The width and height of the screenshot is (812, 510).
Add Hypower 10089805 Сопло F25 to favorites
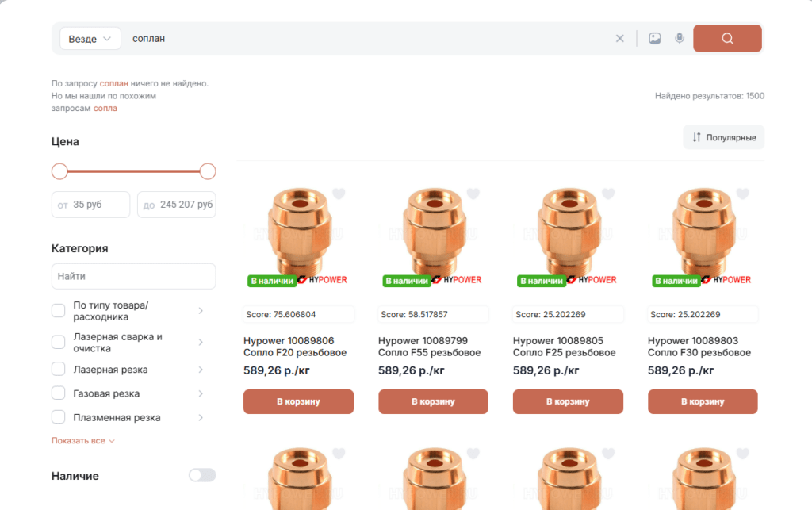pos(608,194)
